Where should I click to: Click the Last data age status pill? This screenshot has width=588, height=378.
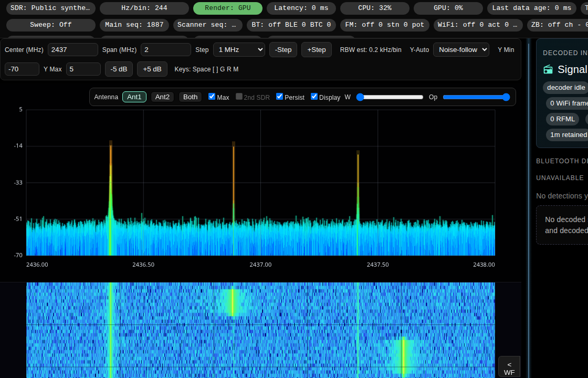[x=531, y=8]
